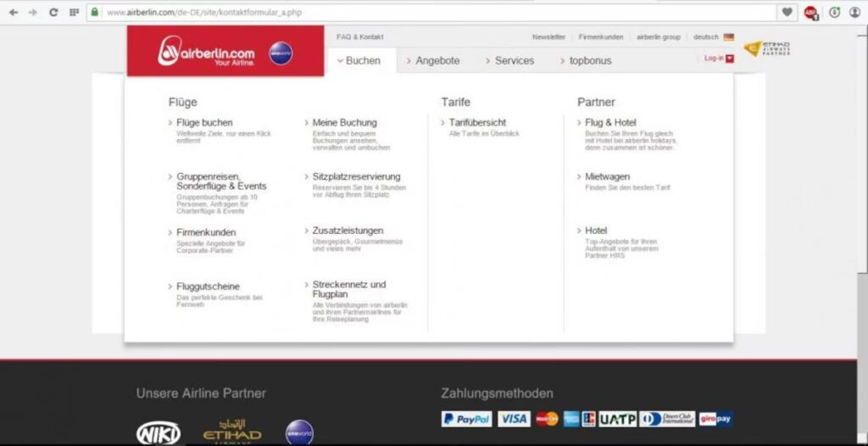The image size is (868, 446).
Task: Click the PayPal payment icon
Action: [466, 419]
